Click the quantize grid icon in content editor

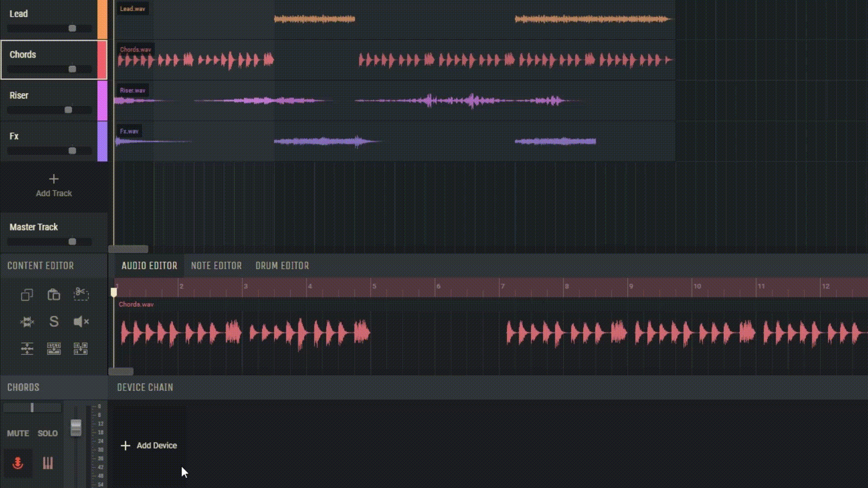[x=80, y=348]
